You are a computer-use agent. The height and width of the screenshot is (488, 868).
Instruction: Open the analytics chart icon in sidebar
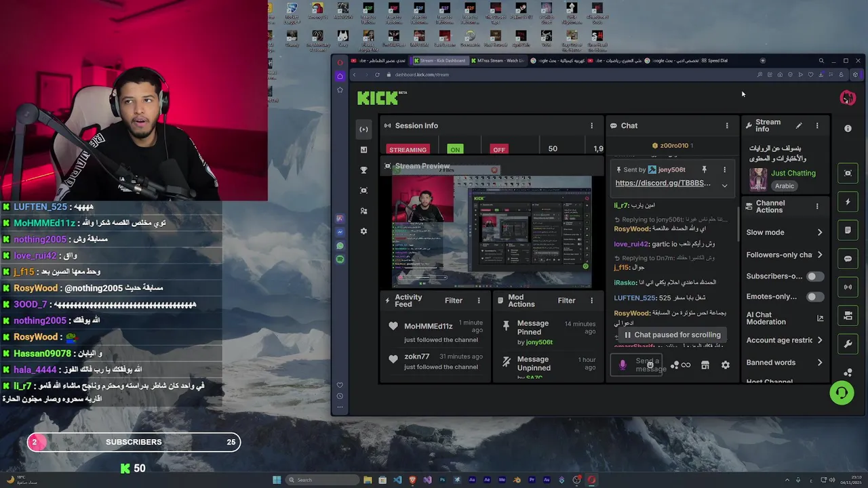363,150
